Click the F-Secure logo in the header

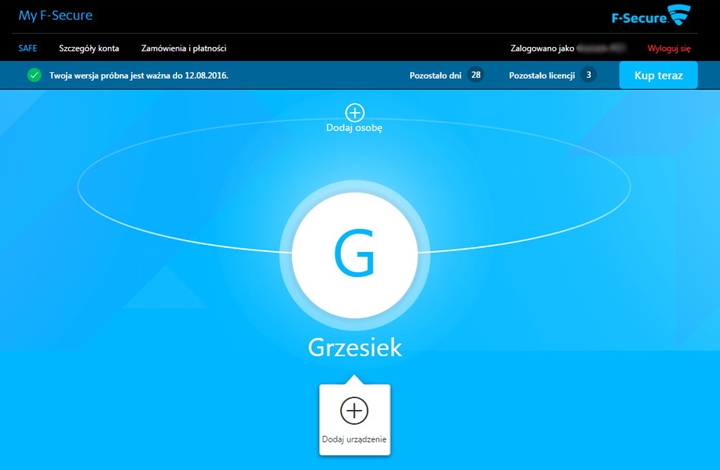point(650,16)
